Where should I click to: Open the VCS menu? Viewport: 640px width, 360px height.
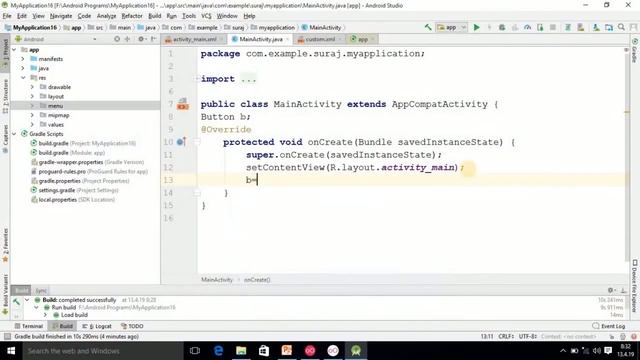point(206,16)
